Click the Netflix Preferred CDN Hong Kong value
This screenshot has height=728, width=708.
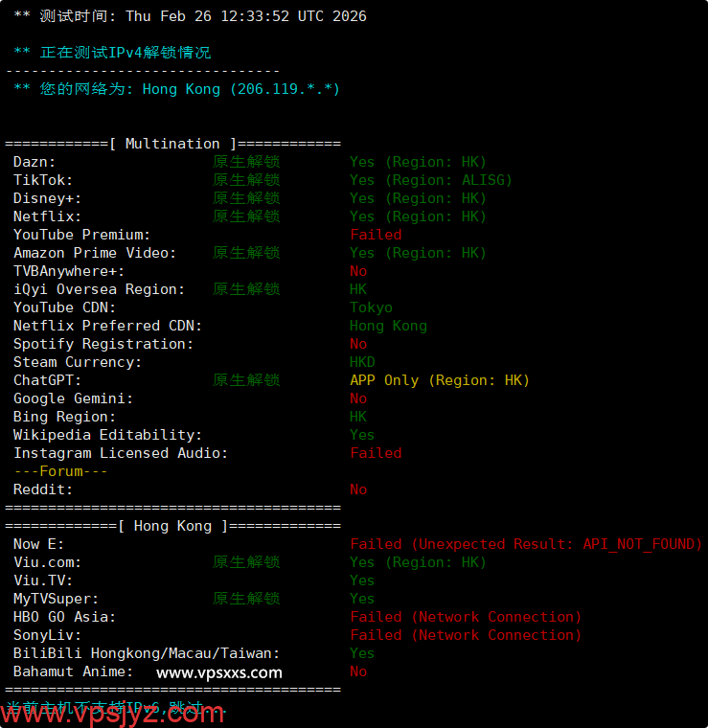point(388,326)
